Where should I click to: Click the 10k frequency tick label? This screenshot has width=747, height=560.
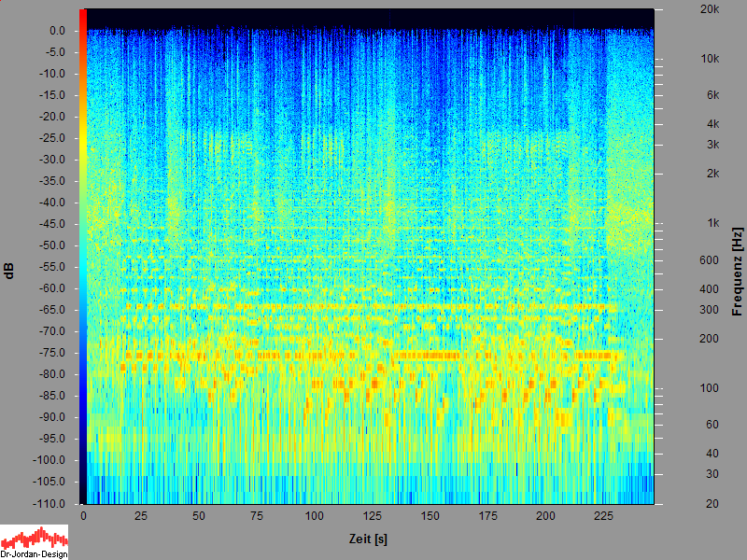(710, 59)
